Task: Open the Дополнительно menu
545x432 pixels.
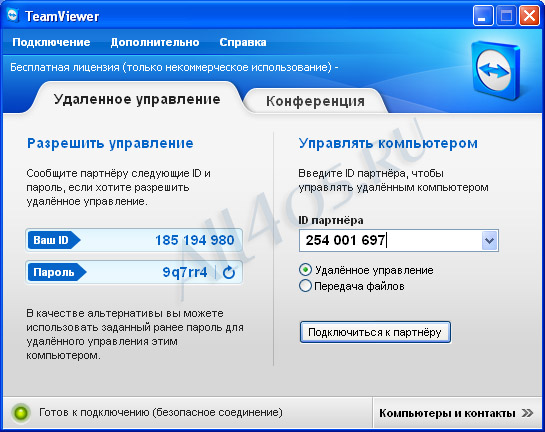Action: (x=155, y=42)
